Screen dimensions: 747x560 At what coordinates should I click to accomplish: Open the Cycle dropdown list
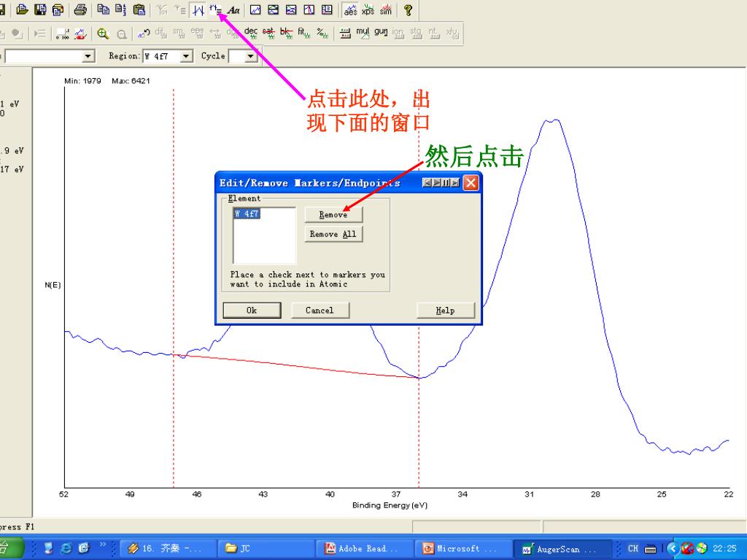coord(251,56)
